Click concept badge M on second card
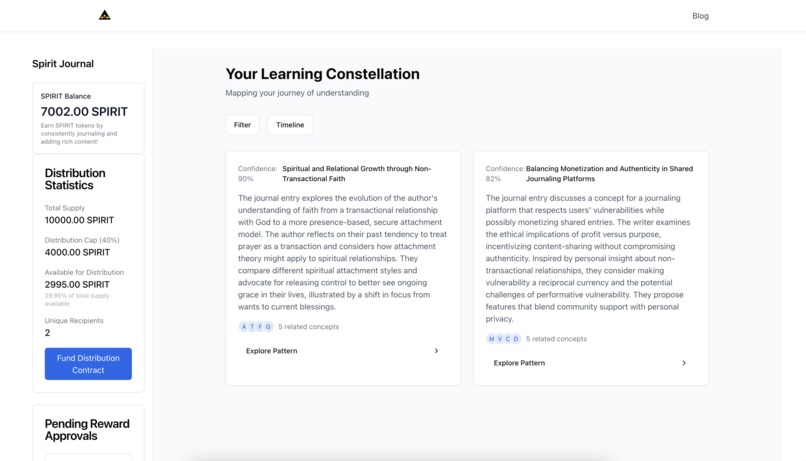 491,339
